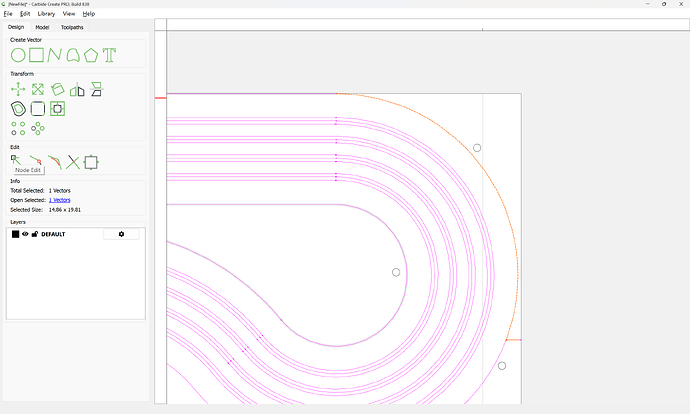This screenshot has width=690, height=414.
Task: Switch to the Toolpaths tab
Action: coord(73,27)
